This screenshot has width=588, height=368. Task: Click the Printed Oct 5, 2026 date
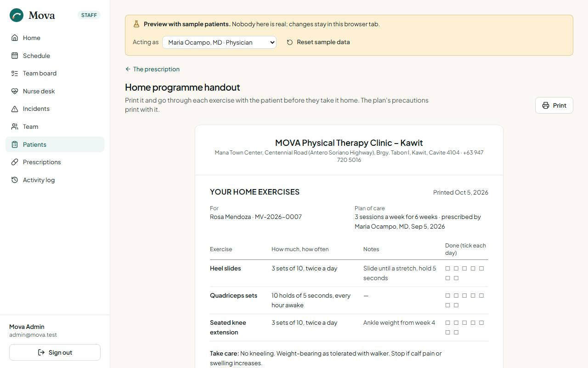click(x=460, y=192)
